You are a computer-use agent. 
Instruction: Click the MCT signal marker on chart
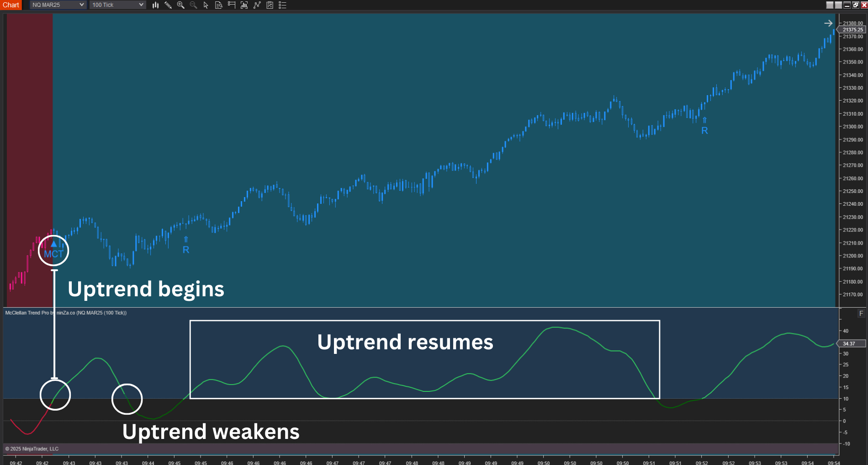pos(53,251)
